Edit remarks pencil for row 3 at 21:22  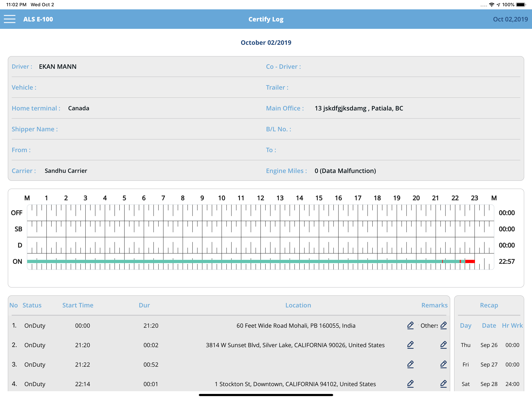coord(443,364)
